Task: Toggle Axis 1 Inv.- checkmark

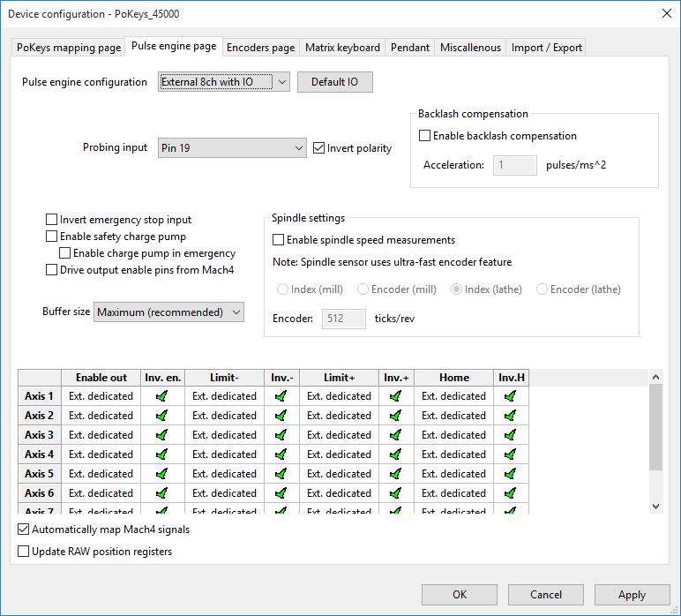Action: [281, 396]
